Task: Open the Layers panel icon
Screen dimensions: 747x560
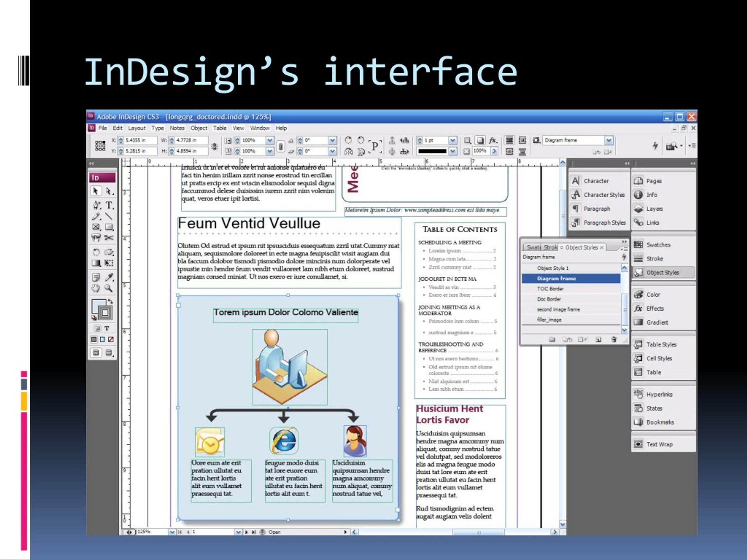Action: coord(638,209)
